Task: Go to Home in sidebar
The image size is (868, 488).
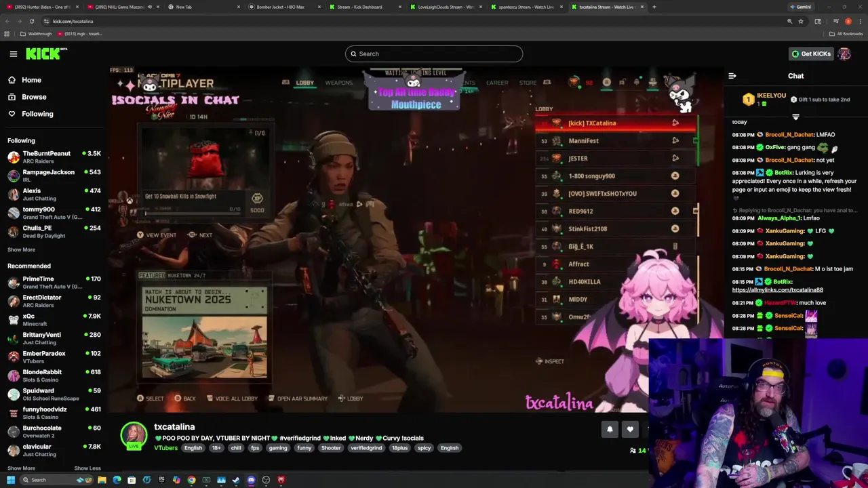Action: point(31,80)
